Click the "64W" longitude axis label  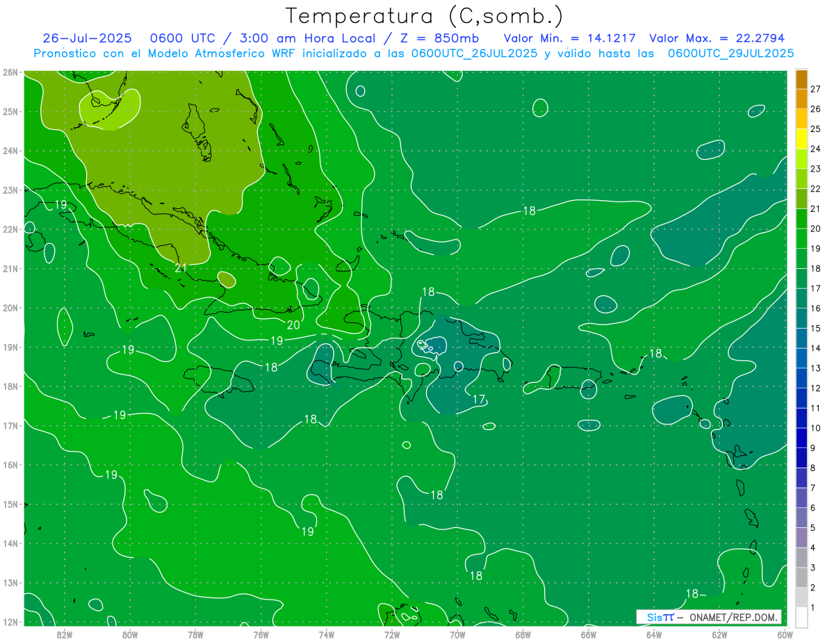tap(654, 634)
